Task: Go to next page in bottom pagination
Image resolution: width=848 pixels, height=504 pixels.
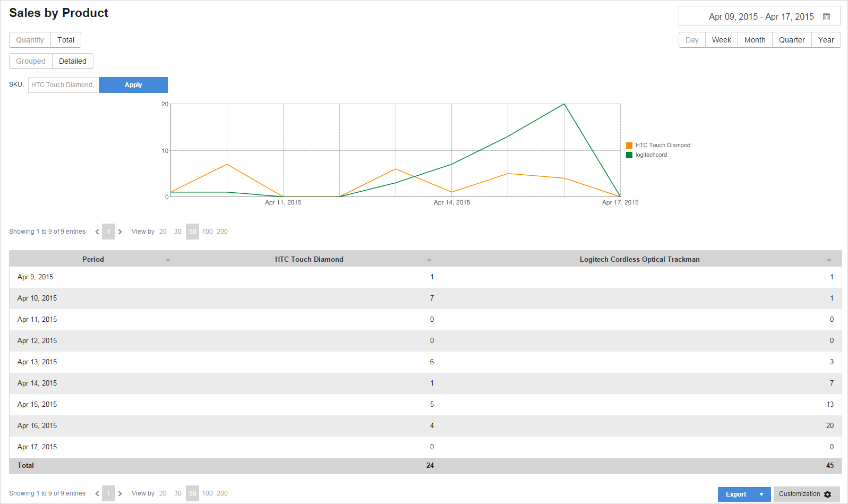Action: tap(120, 493)
